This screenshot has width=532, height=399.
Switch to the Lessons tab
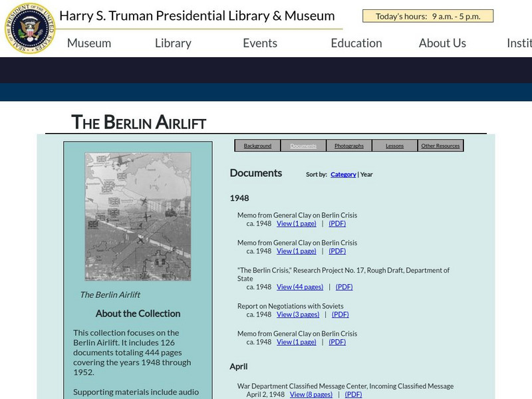tap(394, 146)
